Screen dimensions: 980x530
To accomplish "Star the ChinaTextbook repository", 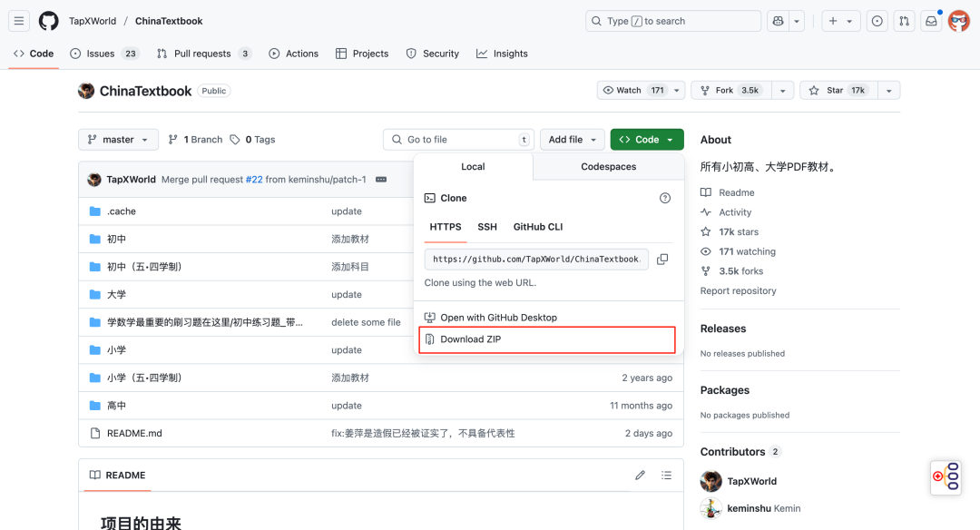I will coord(833,90).
